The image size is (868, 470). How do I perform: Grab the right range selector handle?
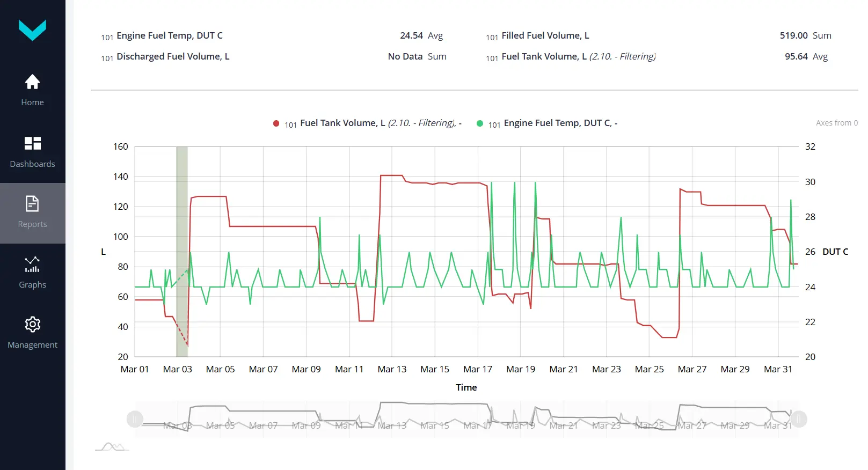click(799, 419)
